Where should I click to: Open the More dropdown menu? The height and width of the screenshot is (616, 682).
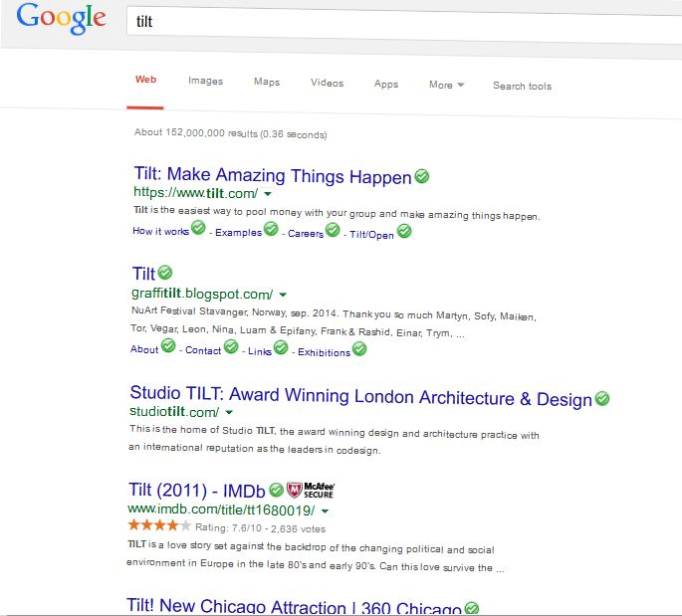[x=447, y=85]
